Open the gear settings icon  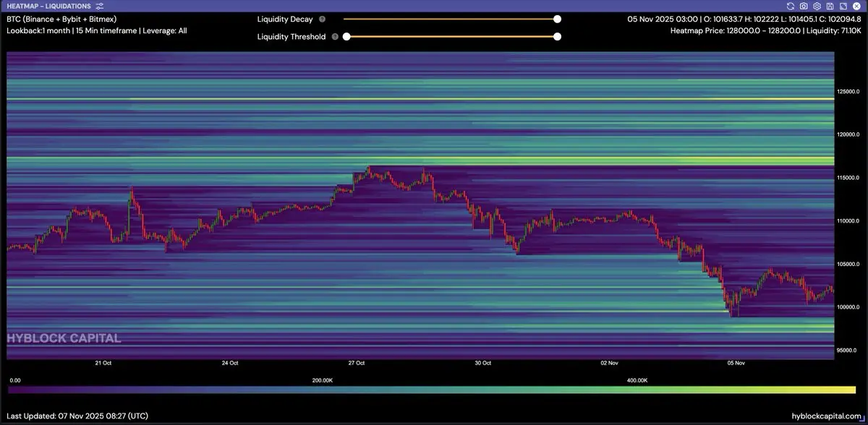[x=817, y=6]
